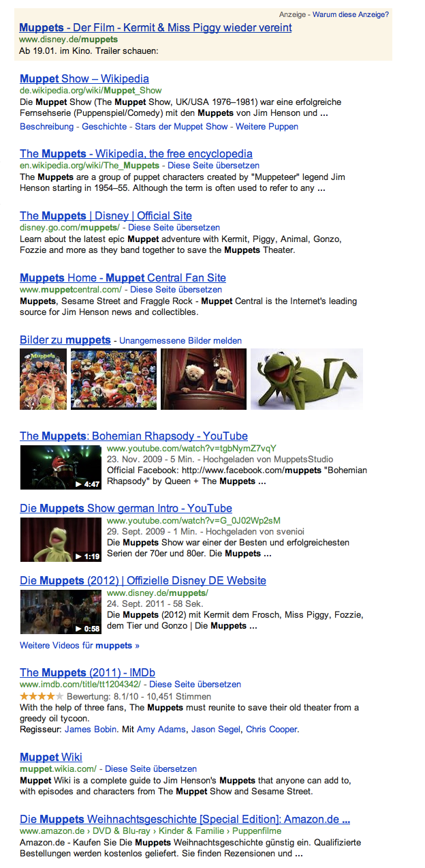This screenshot has height=868, width=425.
Task: Open the Bohemian Rhapsody video thumbnail
Action: [x=61, y=467]
